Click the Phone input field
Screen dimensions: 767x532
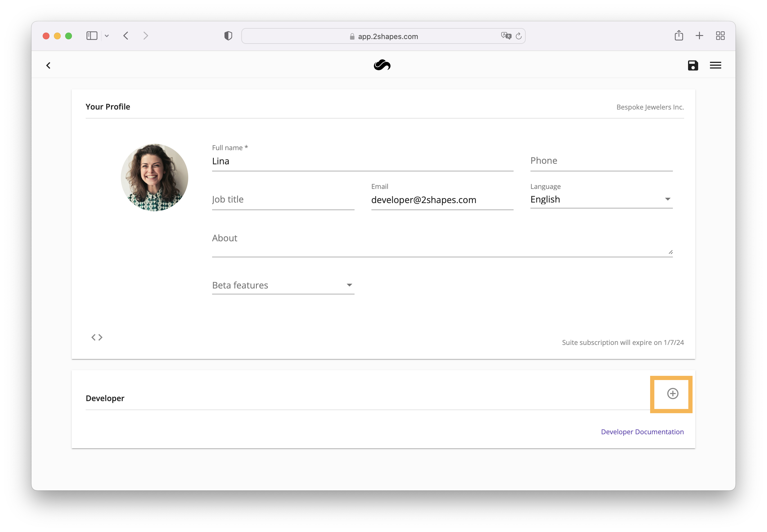pos(601,161)
